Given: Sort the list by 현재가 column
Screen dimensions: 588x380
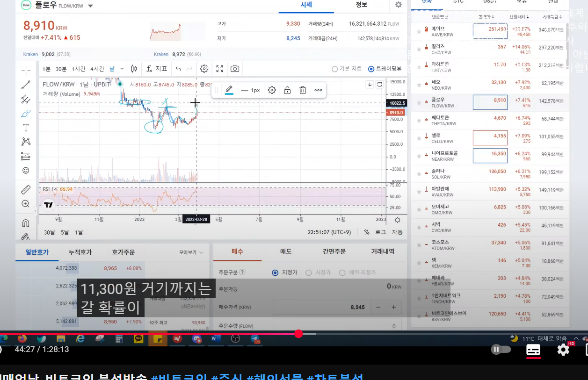Looking at the screenshot, I should pos(486,17).
